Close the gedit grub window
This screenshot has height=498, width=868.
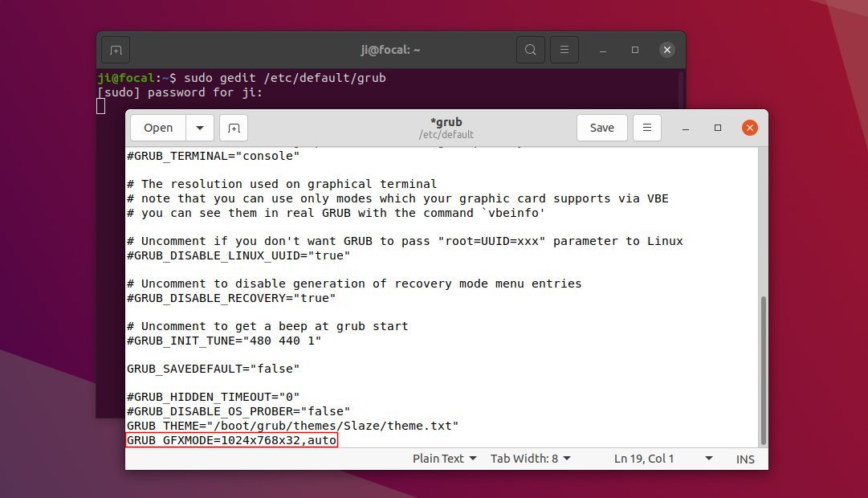(749, 128)
